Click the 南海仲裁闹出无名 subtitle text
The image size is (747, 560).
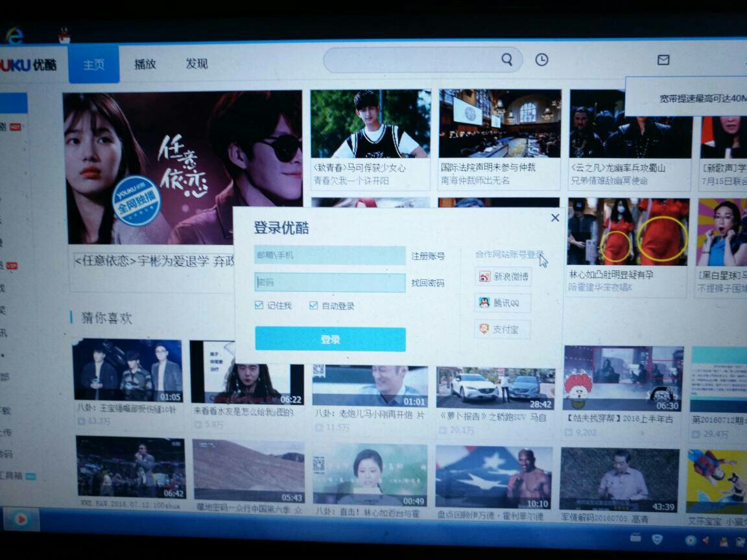pyautogui.click(x=475, y=180)
